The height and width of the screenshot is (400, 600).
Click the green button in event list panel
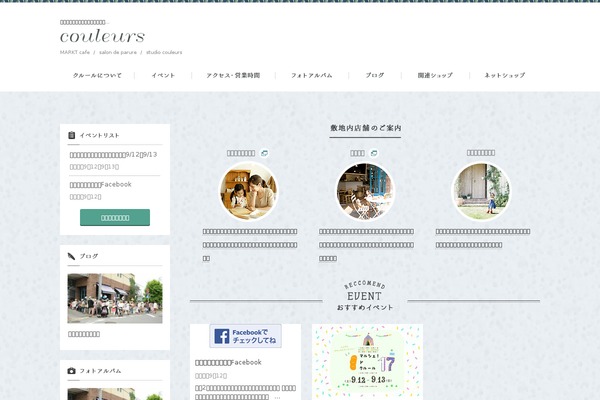tap(115, 217)
